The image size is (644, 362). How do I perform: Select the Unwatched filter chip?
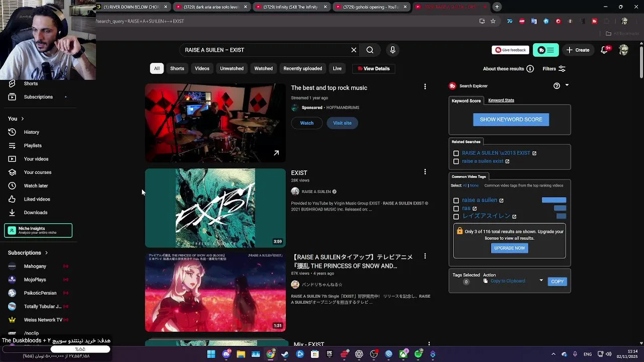tap(232, 68)
